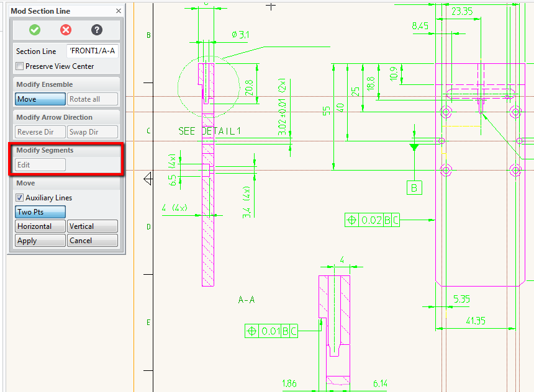Click the red X abort icon
This screenshot has height=392, width=534.
pyautogui.click(x=66, y=30)
